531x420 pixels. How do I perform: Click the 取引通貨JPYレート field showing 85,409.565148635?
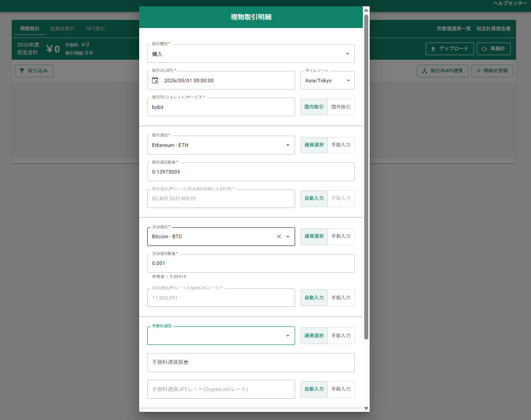click(221, 199)
